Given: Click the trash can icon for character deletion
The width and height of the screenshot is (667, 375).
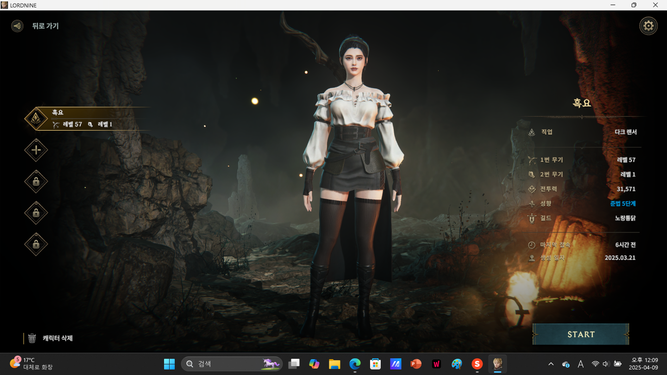Looking at the screenshot, I should pos(32,338).
